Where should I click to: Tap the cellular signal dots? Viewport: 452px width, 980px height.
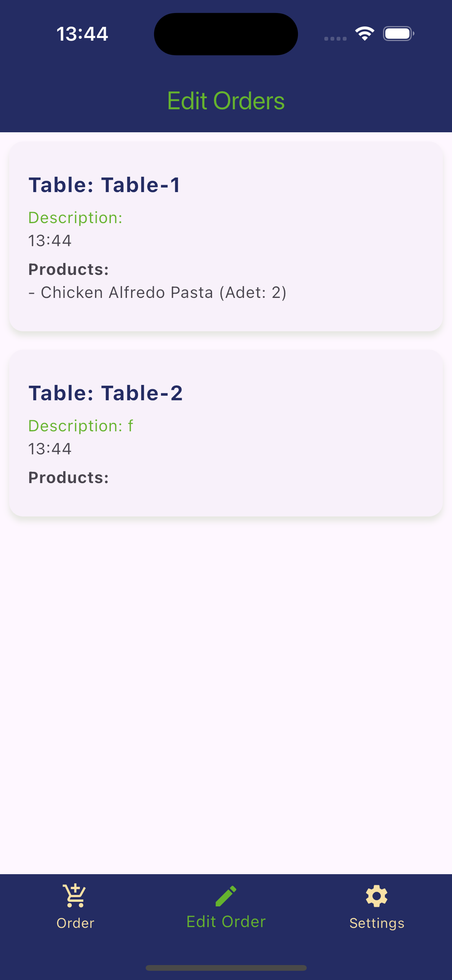[335, 38]
